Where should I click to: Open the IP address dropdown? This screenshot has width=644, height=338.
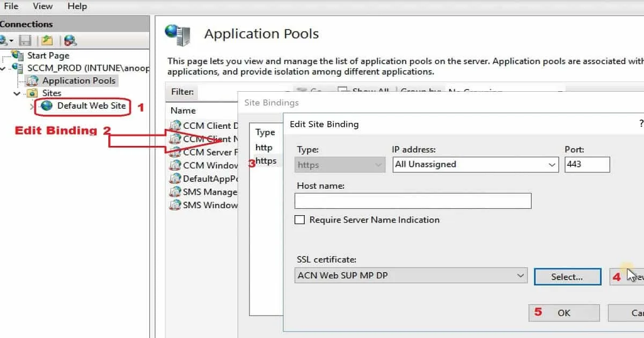(552, 165)
